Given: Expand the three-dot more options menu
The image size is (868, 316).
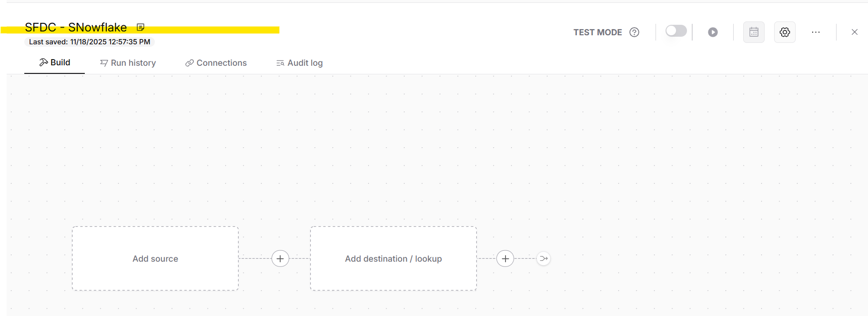Looking at the screenshot, I should point(816,32).
